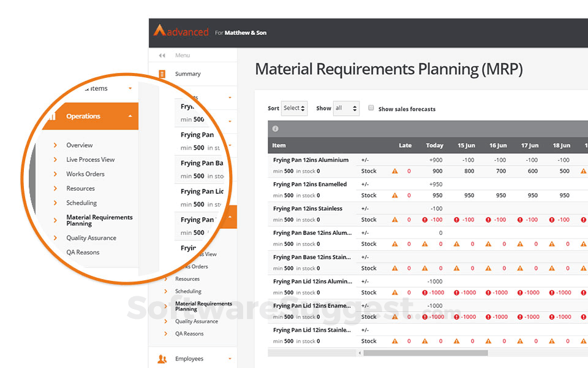Click red alert icon in Today column for Frying Pan Lid 12ins Aluminium
588x368 pixels.
[x=426, y=293]
